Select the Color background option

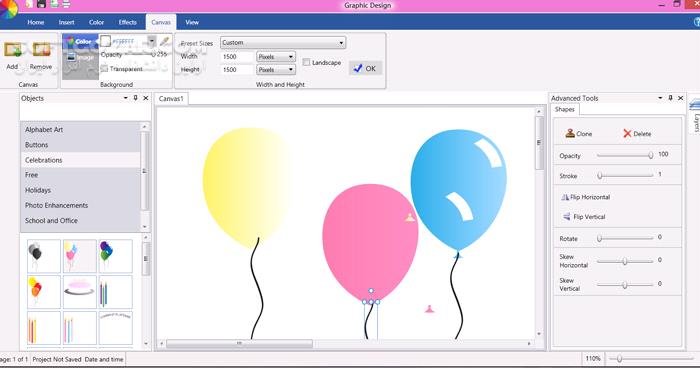pyautogui.click(x=80, y=42)
